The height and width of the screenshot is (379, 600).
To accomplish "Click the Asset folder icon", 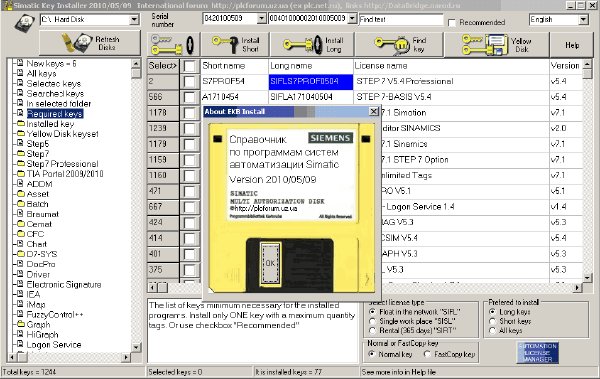I will click(21, 194).
